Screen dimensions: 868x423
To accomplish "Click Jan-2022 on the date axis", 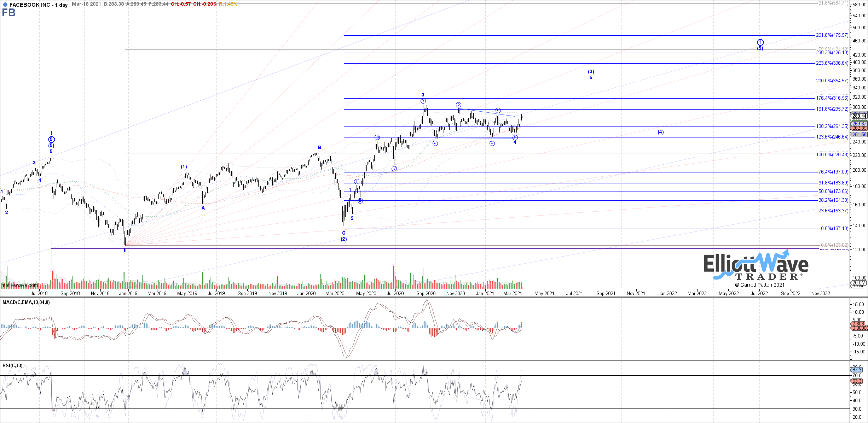I will click(x=667, y=293).
